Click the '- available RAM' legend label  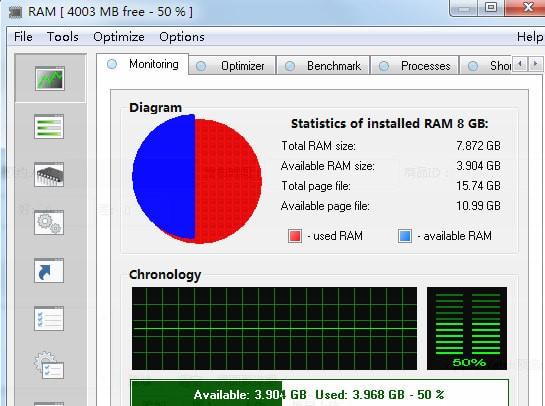455,236
